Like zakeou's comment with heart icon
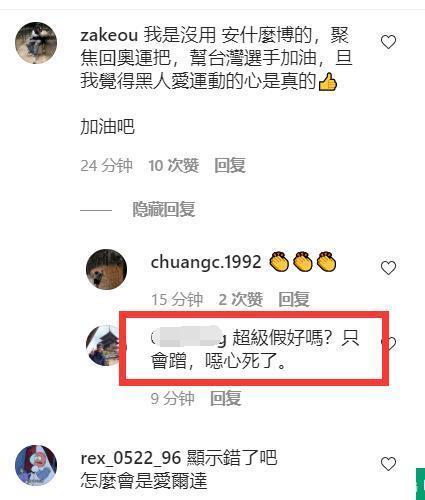Screen dimensions: 425x500 pyautogui.click(x=388, y=42)
